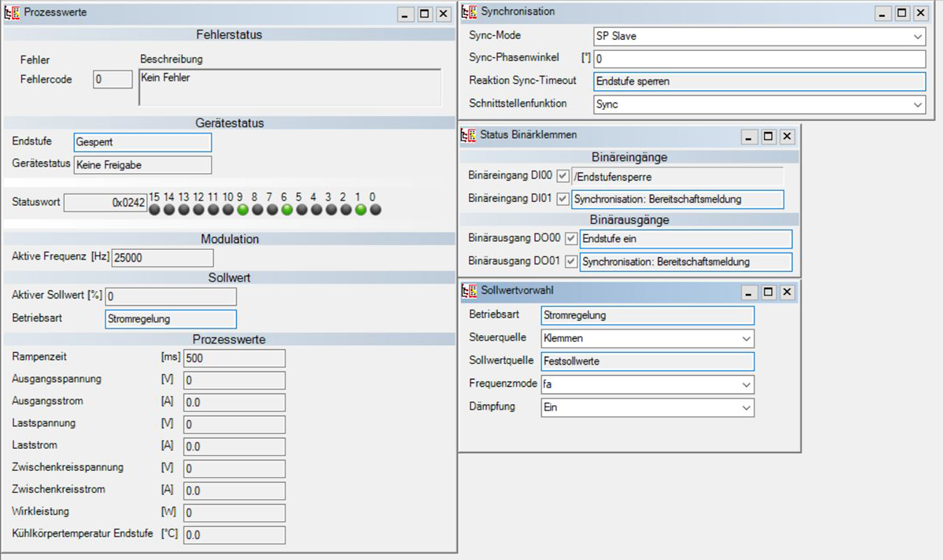Uncheck the Binärausgang DO00 checkbox

571,238
